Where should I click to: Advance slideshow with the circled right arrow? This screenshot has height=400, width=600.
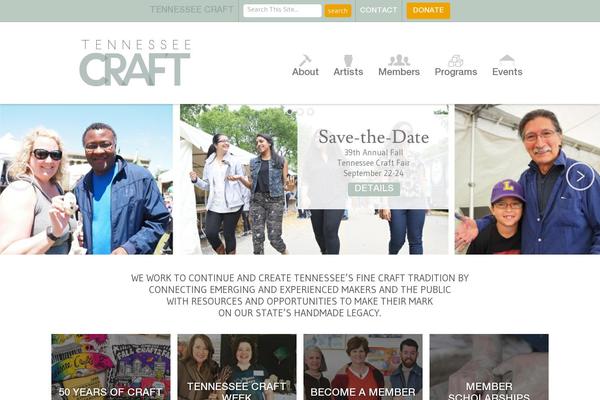point(580,176)
